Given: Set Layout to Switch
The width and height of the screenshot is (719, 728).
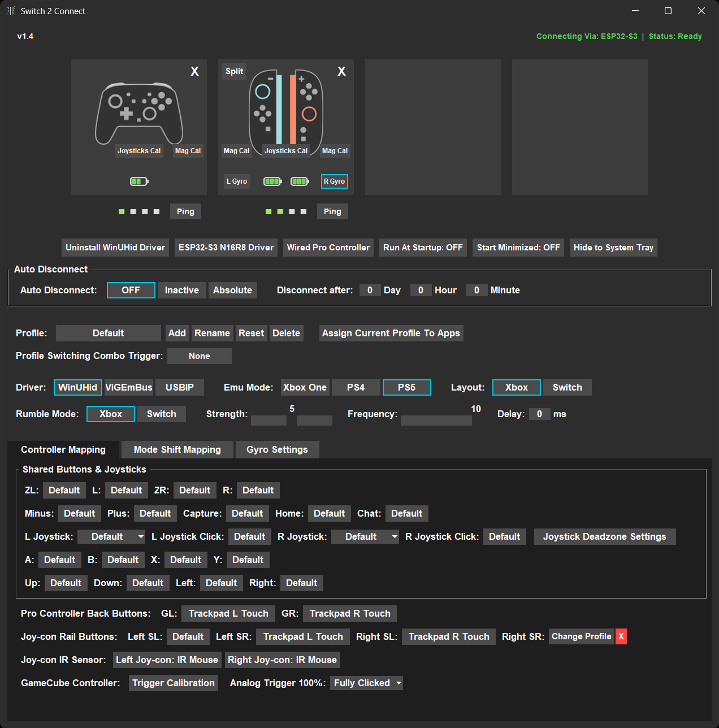Looking at the screenshot, I should click(568, 387).
